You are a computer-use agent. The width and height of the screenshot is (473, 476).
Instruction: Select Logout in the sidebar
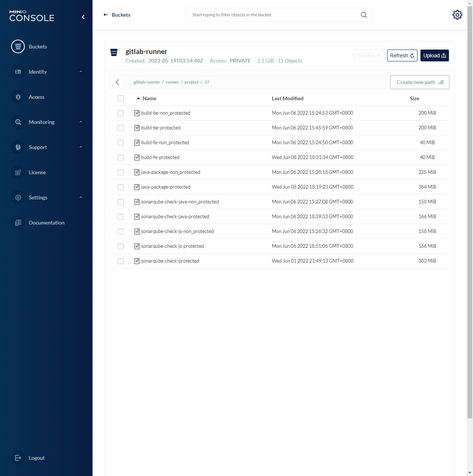tap(37, 458)
